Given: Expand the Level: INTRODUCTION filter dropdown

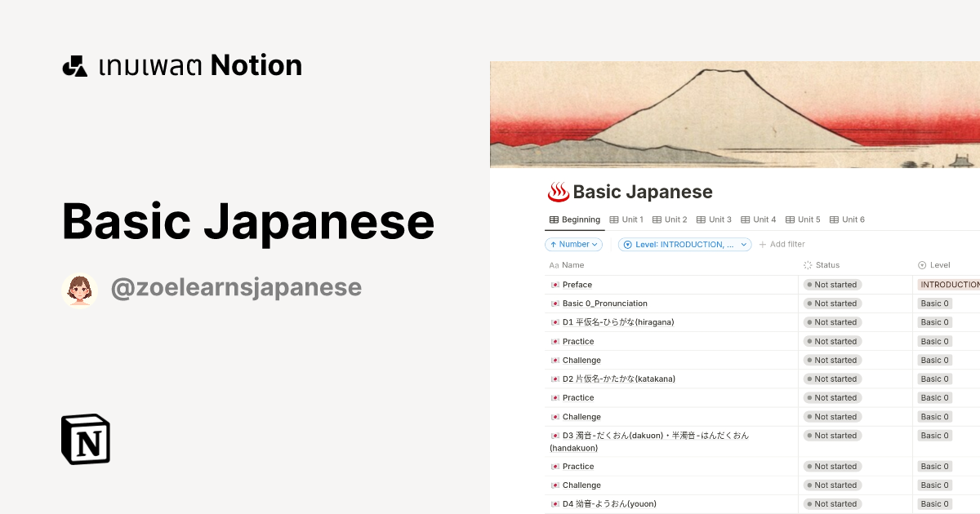Looking at the screenshot, I should [684, 244].
